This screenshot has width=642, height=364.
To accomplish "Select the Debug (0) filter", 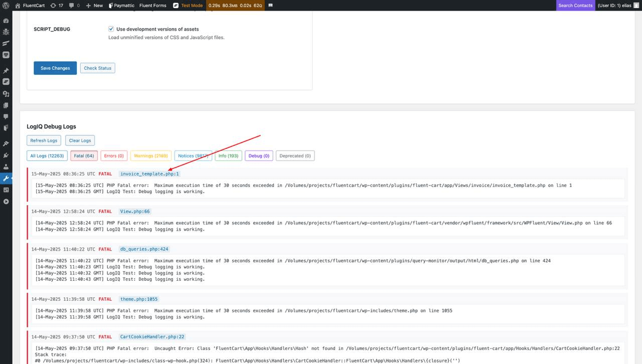I will pos(259,156).
